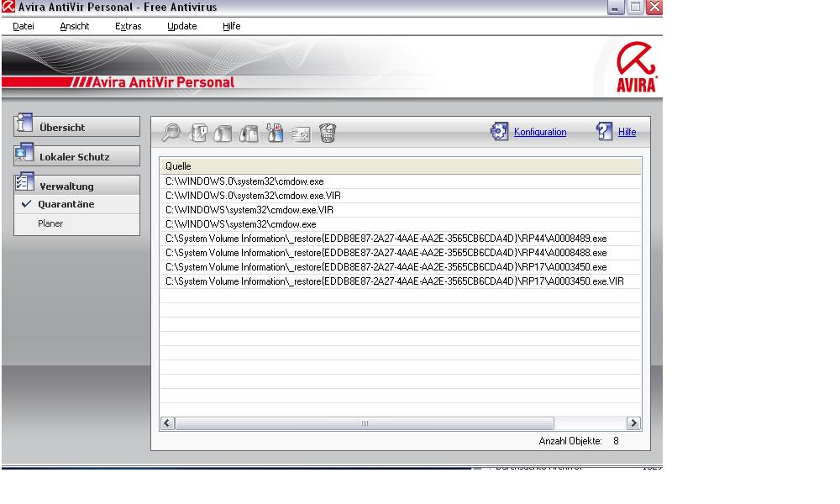Select row C:\WINDOWS.0\system32\cmdow.exe.VIR

click(400, 196)
